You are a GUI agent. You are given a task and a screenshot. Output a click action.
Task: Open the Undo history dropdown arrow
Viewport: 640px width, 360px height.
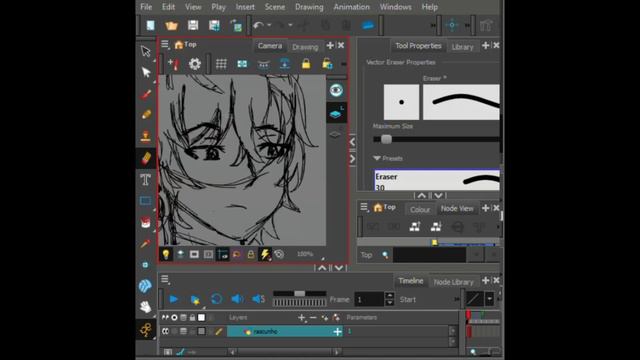269,25
